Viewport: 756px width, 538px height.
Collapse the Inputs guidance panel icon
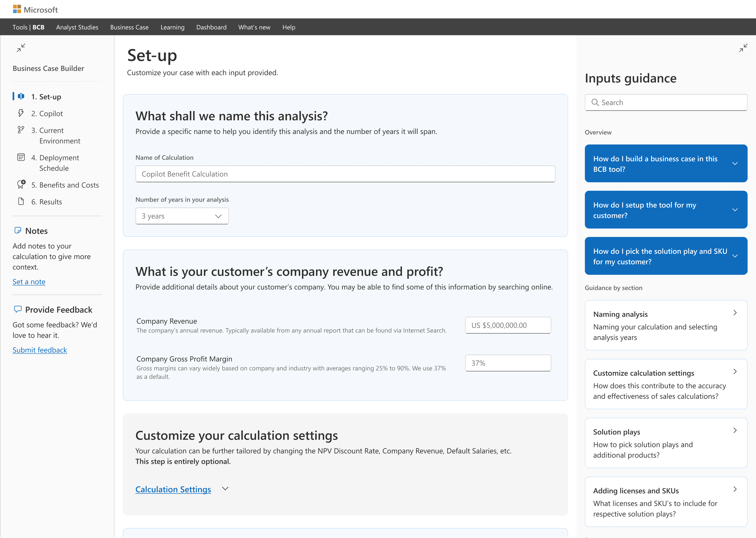(x=743, y=48)
